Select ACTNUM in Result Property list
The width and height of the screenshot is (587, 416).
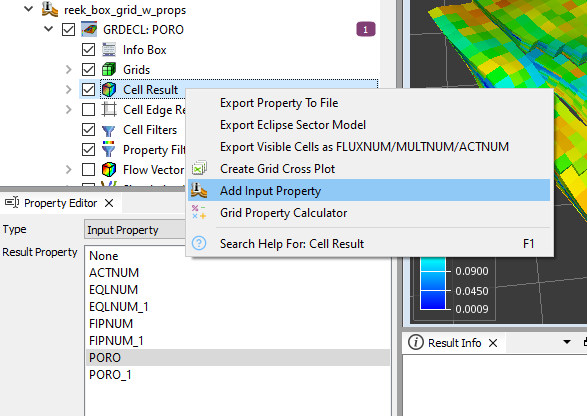(x=114, y=273)
